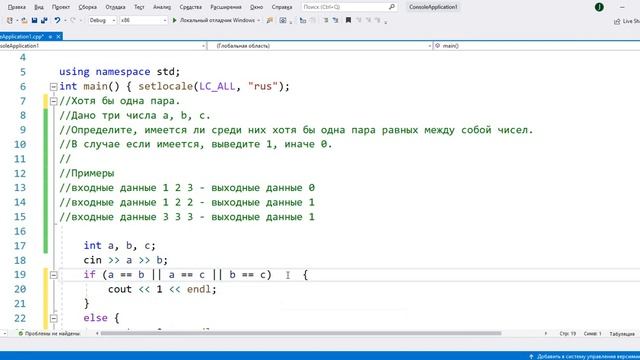The image size is (640, 360).
Task: Start Локальный отладчик Windows
Action: 213,20
